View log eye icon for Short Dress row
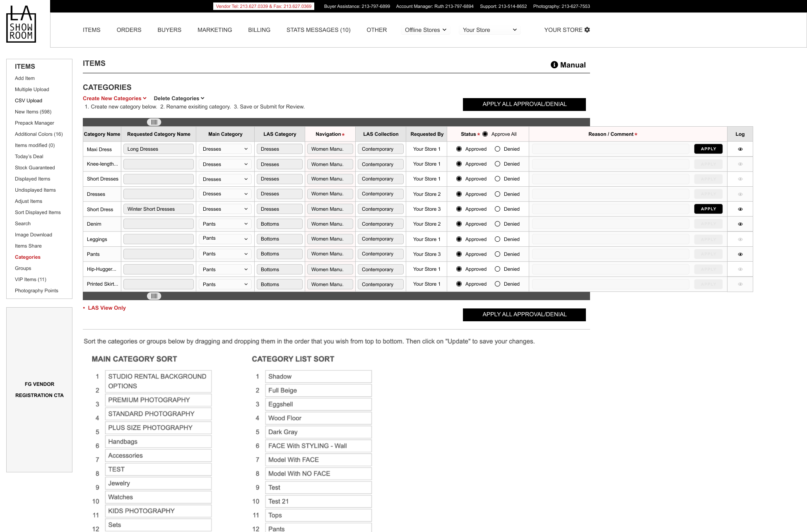Screen dimensions: 807x532 pyautogui.click(x=740, y=209)
